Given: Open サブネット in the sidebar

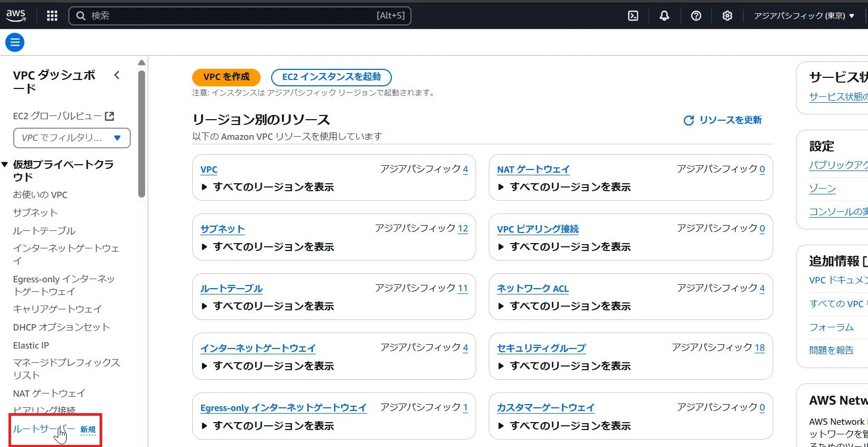Looking at the screenshot, I should pyautogui.click(x=35, y=213).
